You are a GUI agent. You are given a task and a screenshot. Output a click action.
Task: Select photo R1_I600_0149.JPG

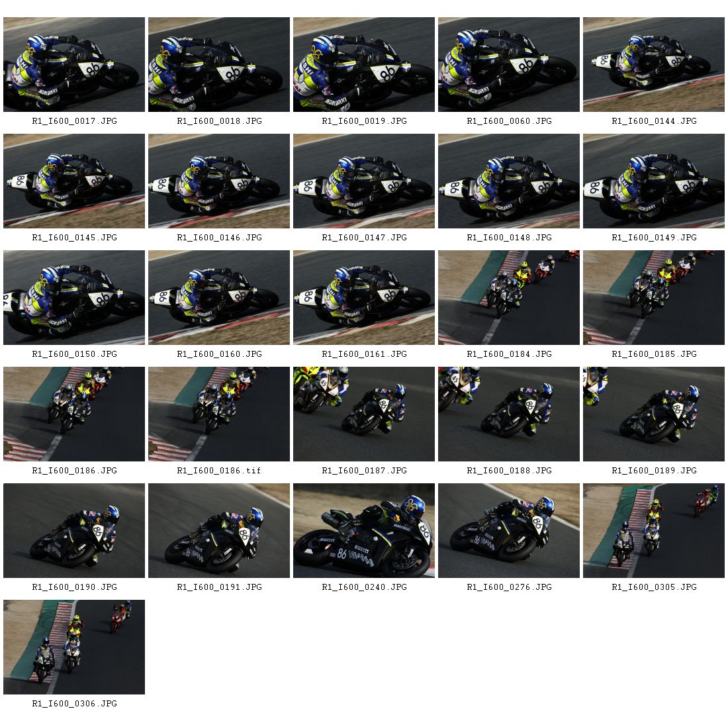pyautogui.click(x=653, y=181)
